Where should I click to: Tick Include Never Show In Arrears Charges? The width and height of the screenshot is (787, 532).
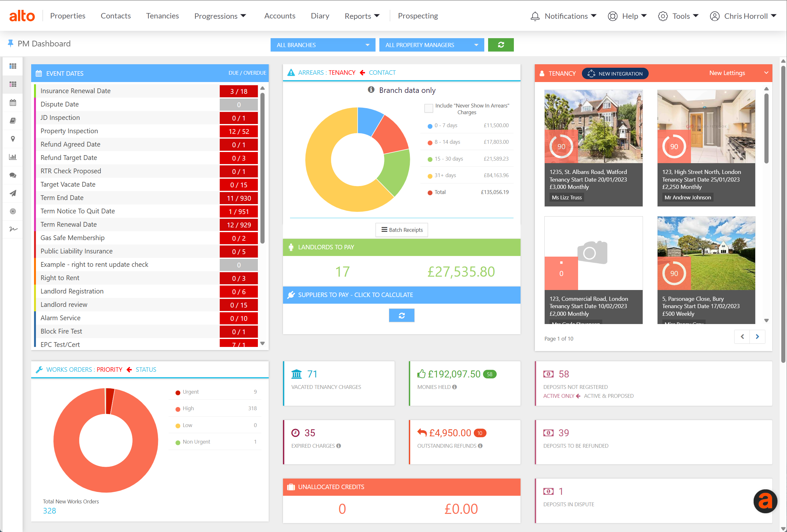click(429, 108)
